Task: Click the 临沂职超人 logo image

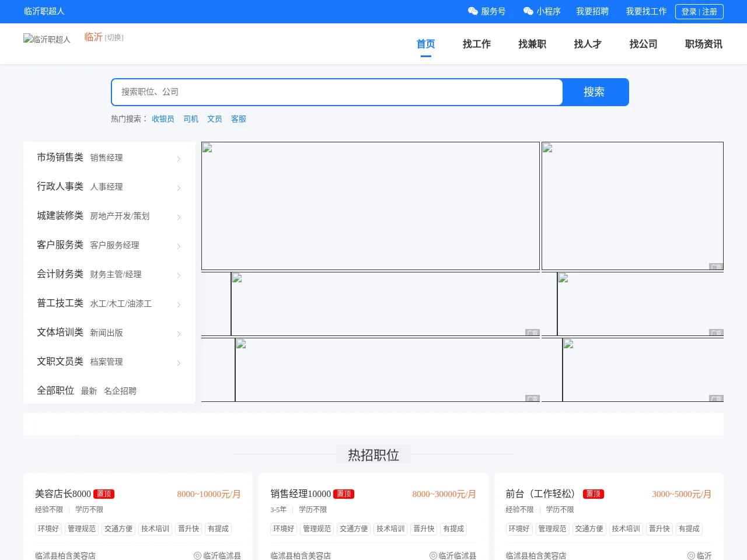Action: (x=47, y=39)
